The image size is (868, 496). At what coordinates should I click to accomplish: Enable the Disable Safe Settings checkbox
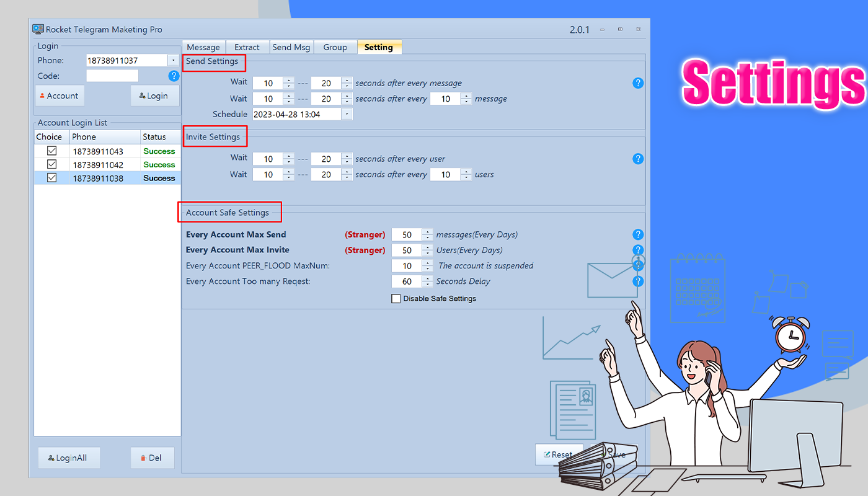coord(396,298)
